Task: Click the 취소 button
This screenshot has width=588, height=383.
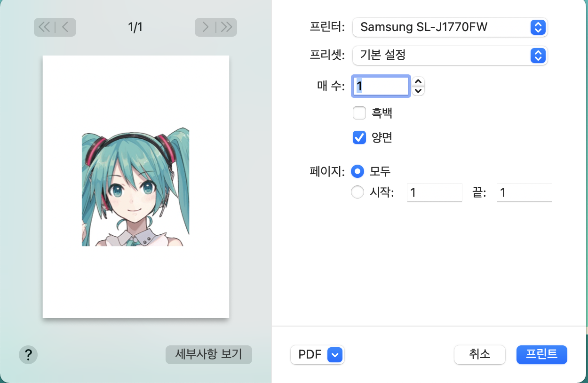Action: [479, 354]
